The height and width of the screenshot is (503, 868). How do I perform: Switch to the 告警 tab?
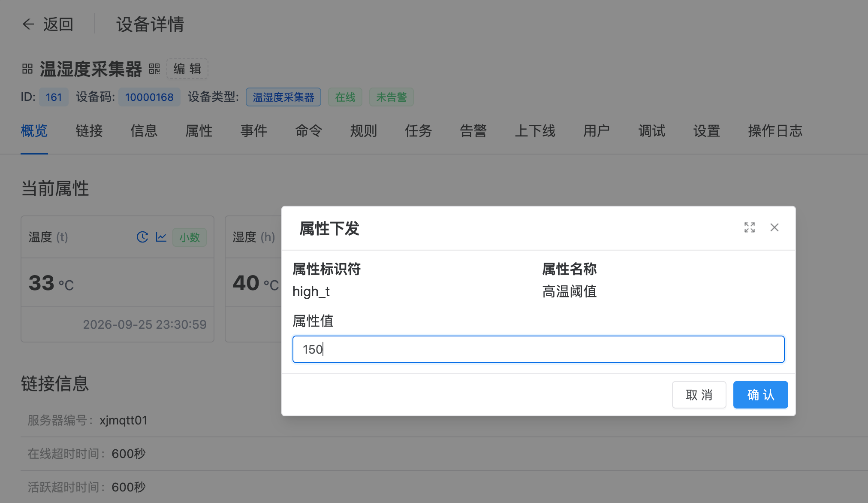[473, 130]
